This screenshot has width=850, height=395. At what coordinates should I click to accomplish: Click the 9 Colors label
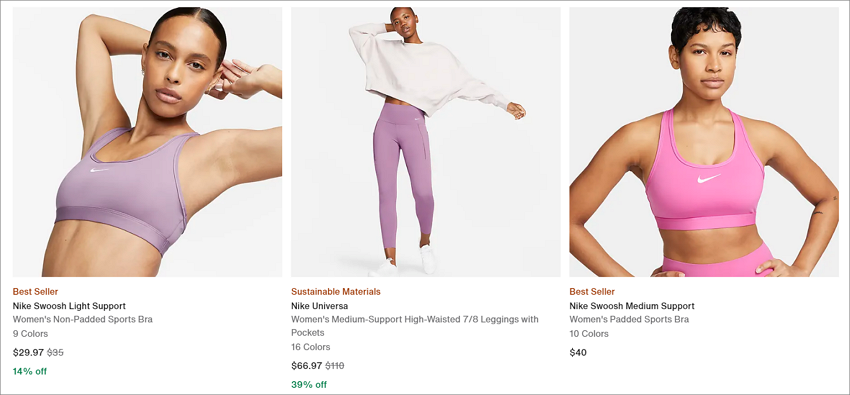click(30, 334)
